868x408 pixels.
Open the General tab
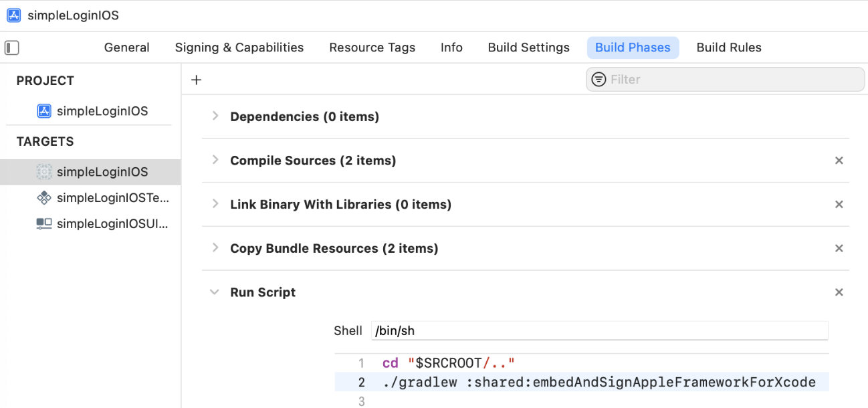coord(127,47)
